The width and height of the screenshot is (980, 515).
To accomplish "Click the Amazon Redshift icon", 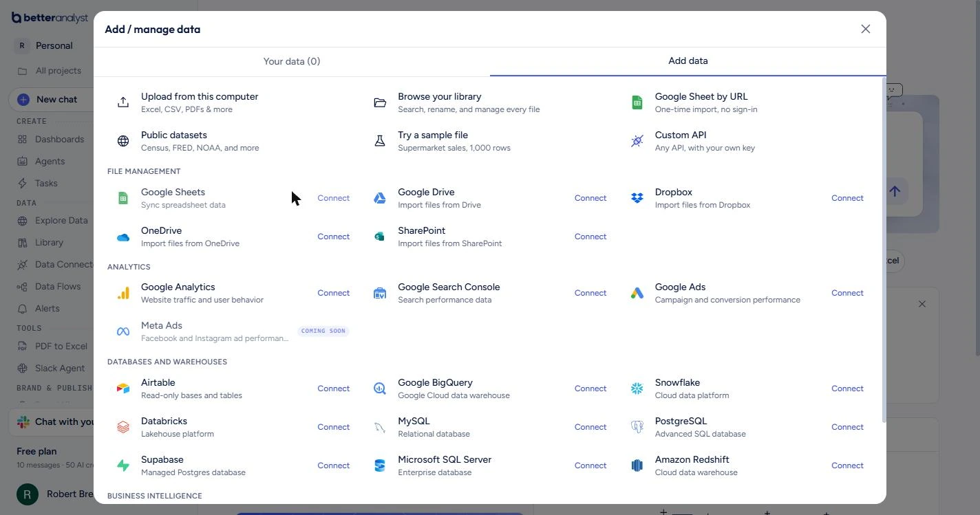I will click(637, 465).
